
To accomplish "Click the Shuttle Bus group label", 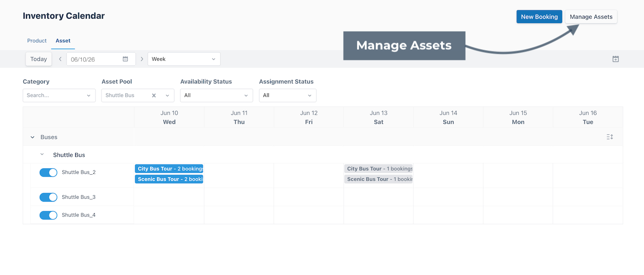I will pyautogui.click(x=69, y=155).
